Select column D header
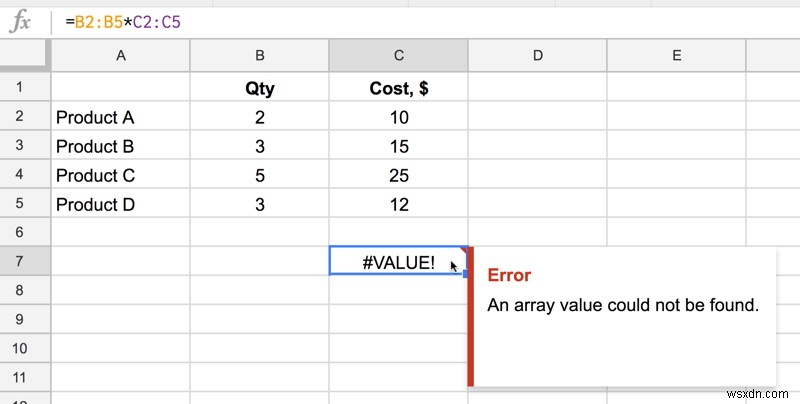Screen dimensions: 800x404 (537, 55)
